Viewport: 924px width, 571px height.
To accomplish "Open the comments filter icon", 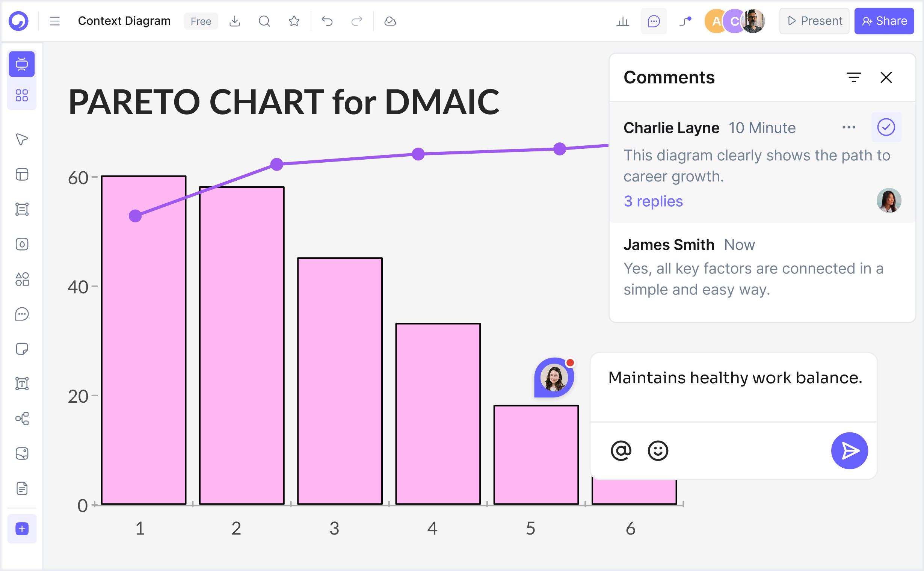I will 854,77.
